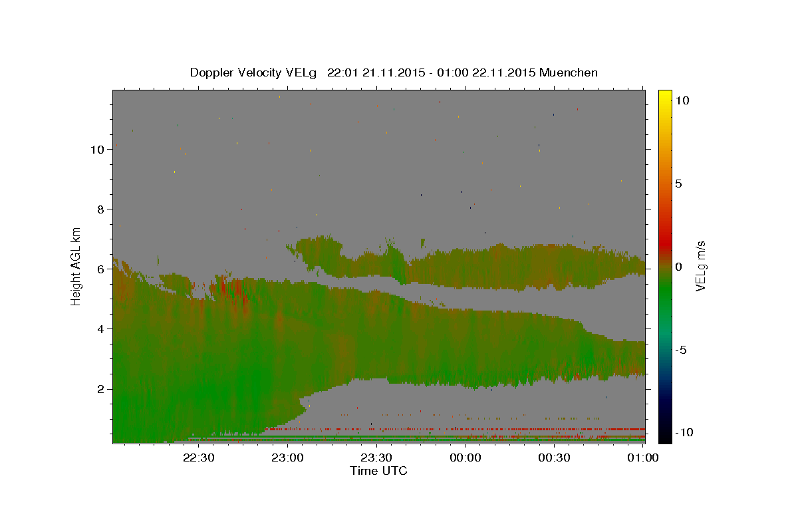Viewport: 798px width, 532px height.
Task: Click the colorbar value 5 label
Action: 679,184
